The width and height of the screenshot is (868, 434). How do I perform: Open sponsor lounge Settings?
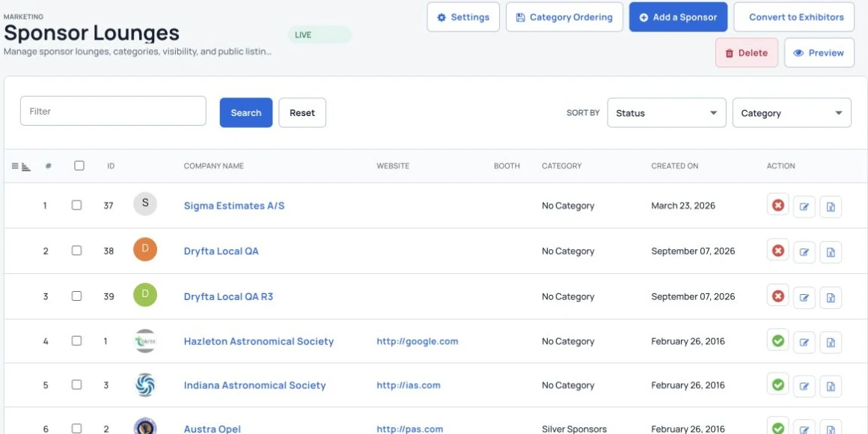[x=463, y=17]
